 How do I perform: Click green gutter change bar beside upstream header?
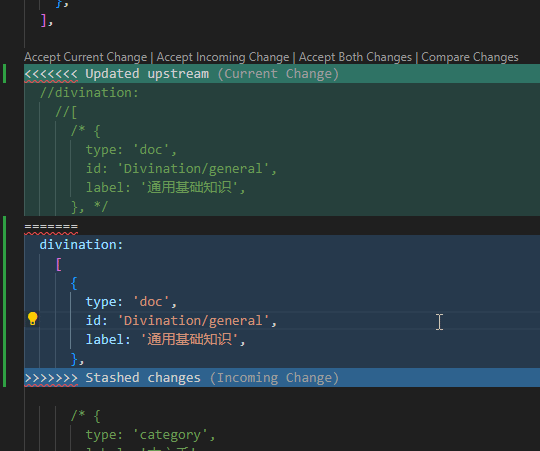(4, 74)
